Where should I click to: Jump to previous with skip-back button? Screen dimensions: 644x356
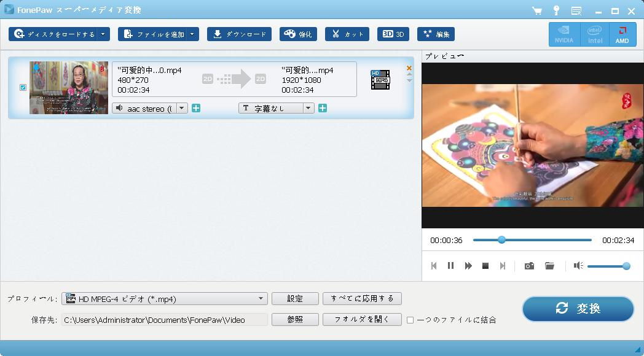tap(434, 266)
